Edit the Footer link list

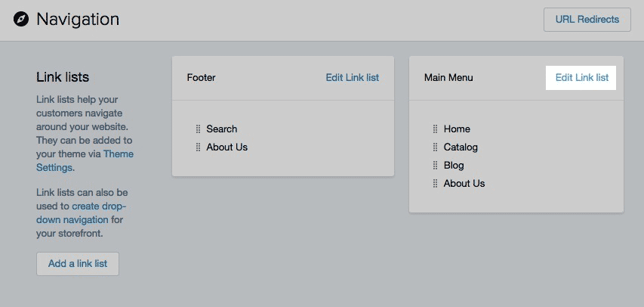coord(353,77)
